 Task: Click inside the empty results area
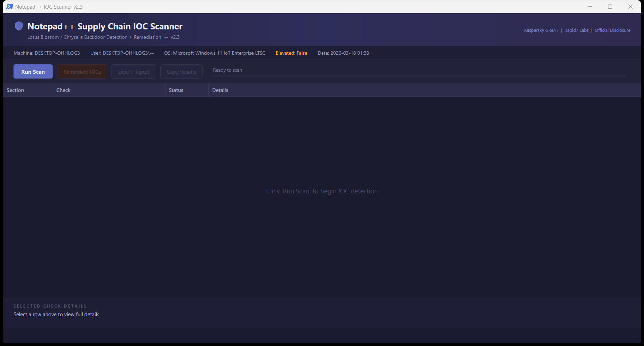322,191
